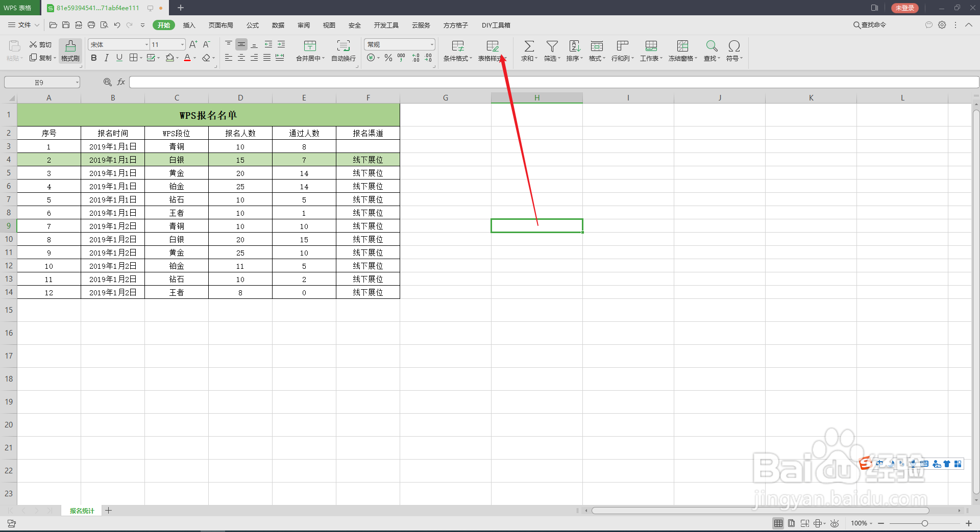Switch to the 数据 (Data) tab
This screenshot has width=980, height=532.
point(278,25)
